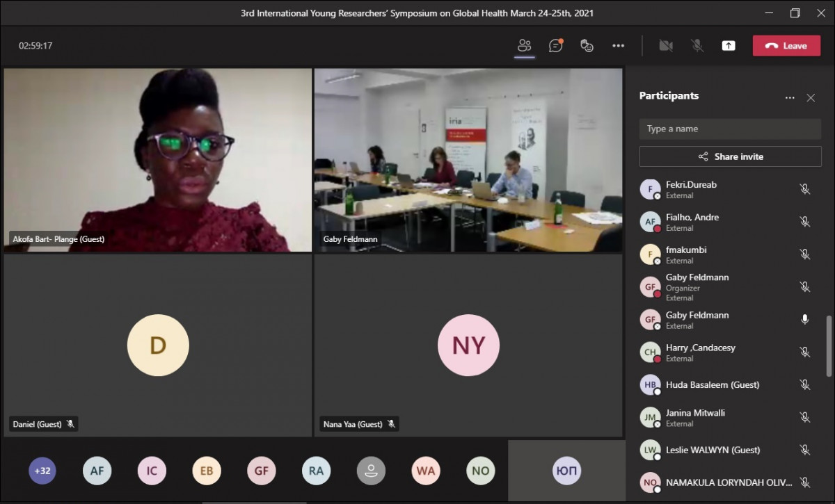Viewport: 835px width, 504px height.
Task: Open the conversation chat icon
Action: pos(555,46)
